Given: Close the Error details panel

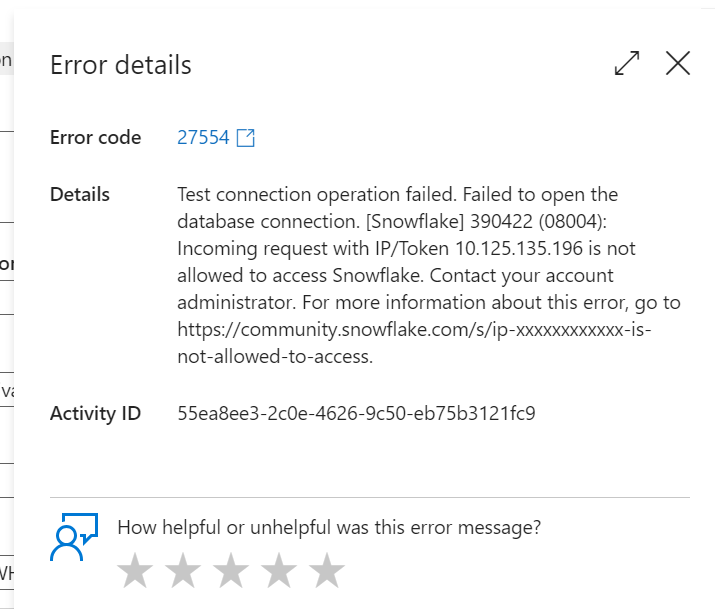Looking at the screenshot, I should coord(678,63).
